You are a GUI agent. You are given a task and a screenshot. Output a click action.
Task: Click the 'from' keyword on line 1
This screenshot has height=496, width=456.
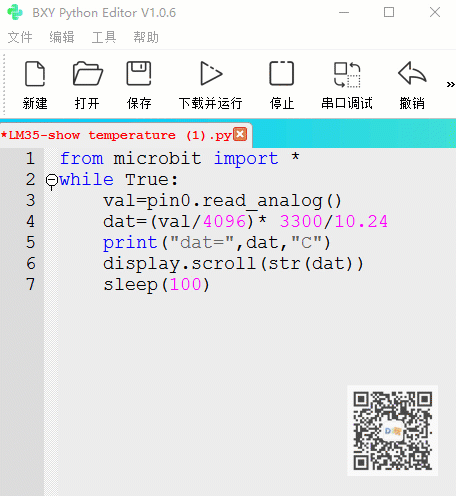[x=82, y=158]
